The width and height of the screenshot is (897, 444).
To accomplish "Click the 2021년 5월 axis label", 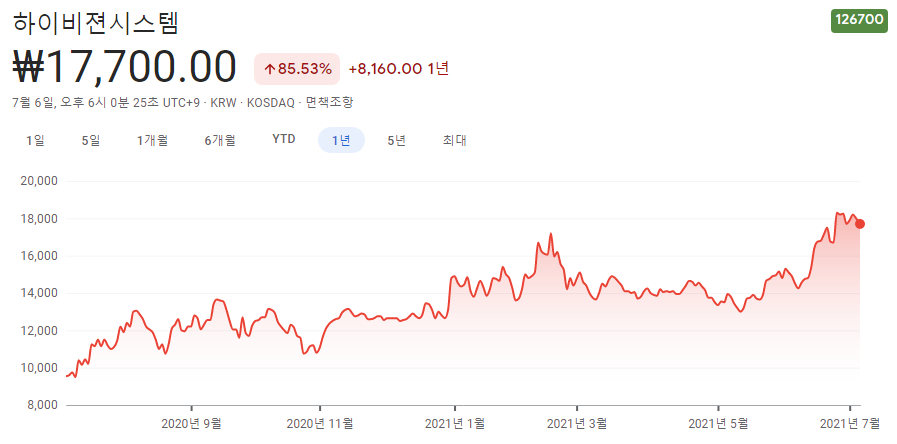I will click(718, 423).
